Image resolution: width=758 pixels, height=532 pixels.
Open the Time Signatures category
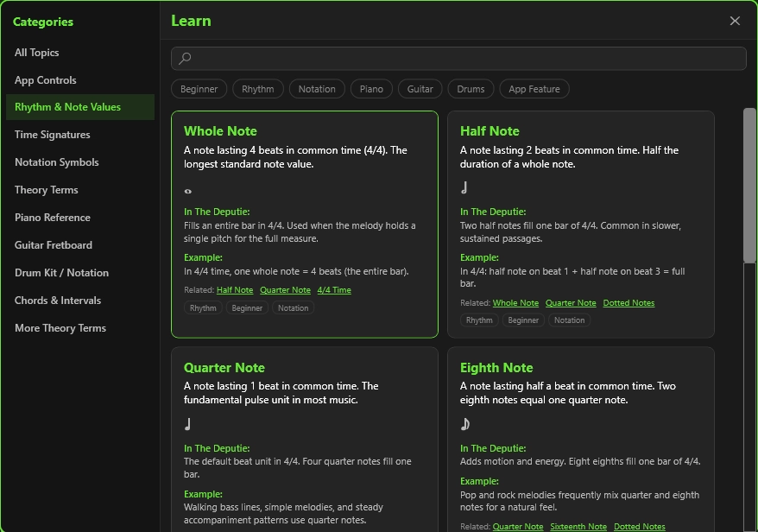[x=79, y=135]
